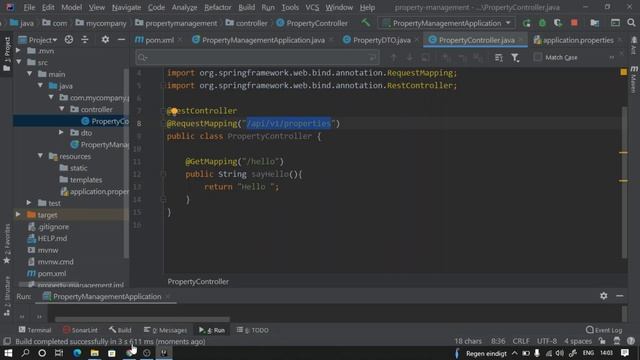Switch to pom.xml editor tab
640x360 pixels.
click(x=158, y=40)
